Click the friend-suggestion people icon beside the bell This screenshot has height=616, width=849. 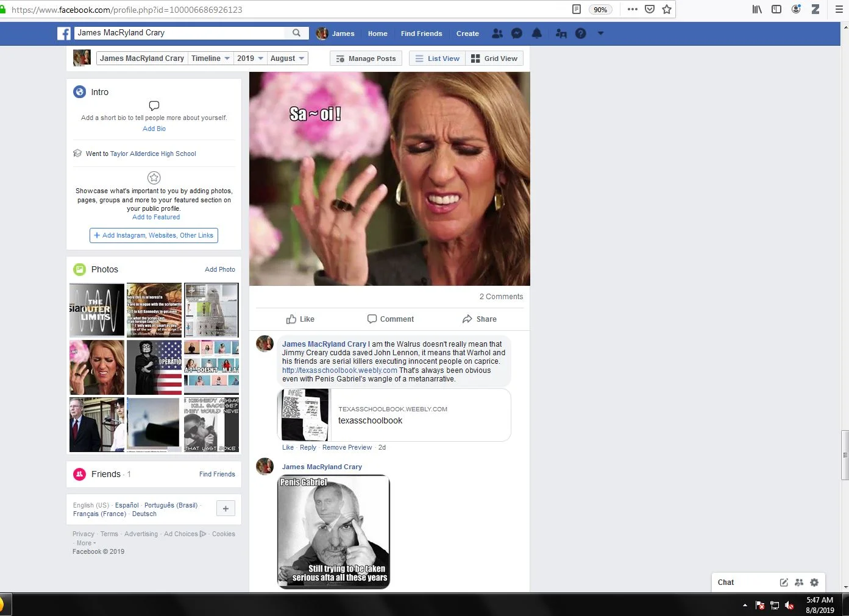point(561,34)
